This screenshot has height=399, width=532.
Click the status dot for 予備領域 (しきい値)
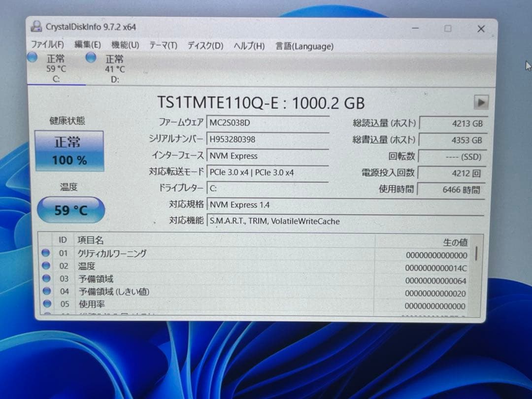point(46,291)
